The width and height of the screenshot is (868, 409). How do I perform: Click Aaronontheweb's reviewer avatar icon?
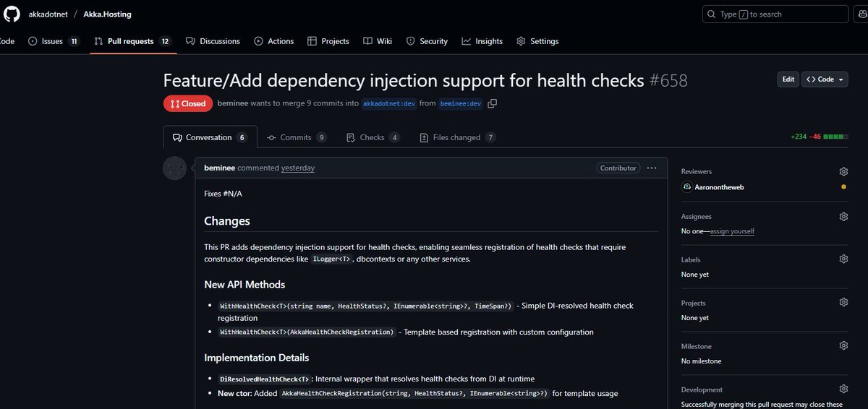coord(686,186)
